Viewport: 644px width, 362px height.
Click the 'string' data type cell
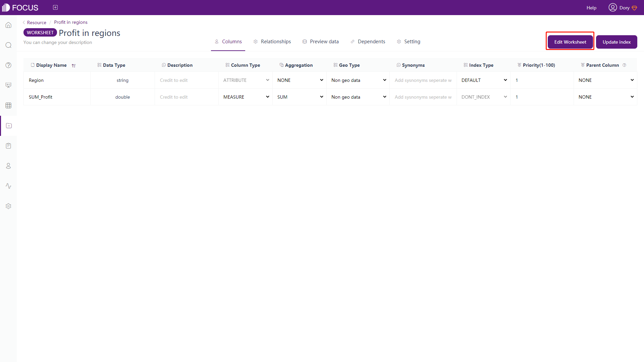click(x=122, y=80)
